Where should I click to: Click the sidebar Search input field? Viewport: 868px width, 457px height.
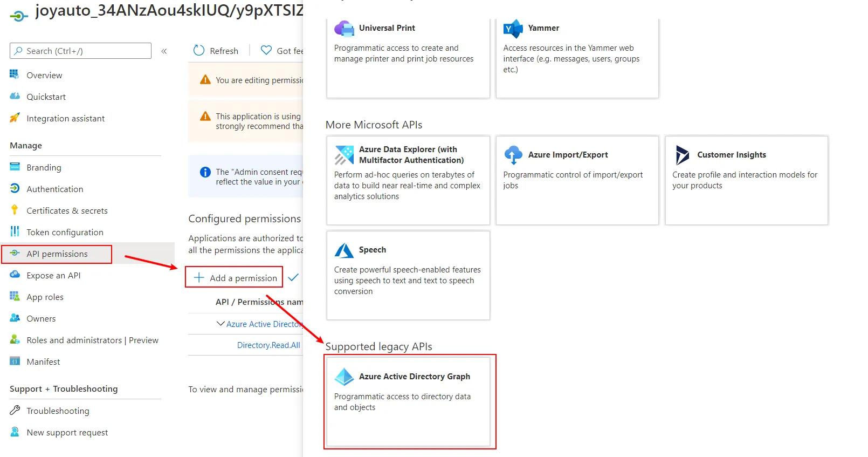tap(80, 51)
